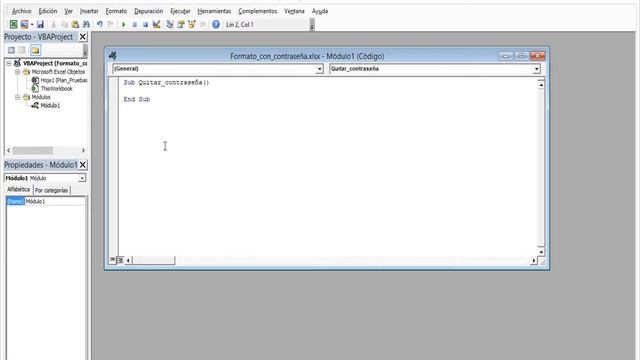Viewport: 640px width, 360px height.
Task: Click the code window scroll up arrow
Action: [x=541, y=84]
